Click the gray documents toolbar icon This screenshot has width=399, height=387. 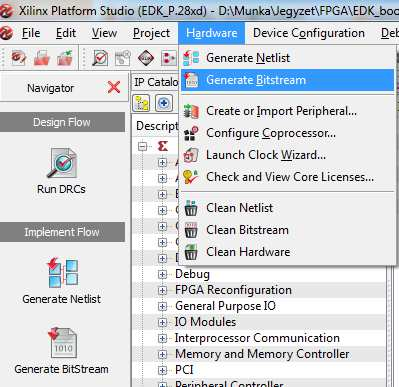coord(123,58)
